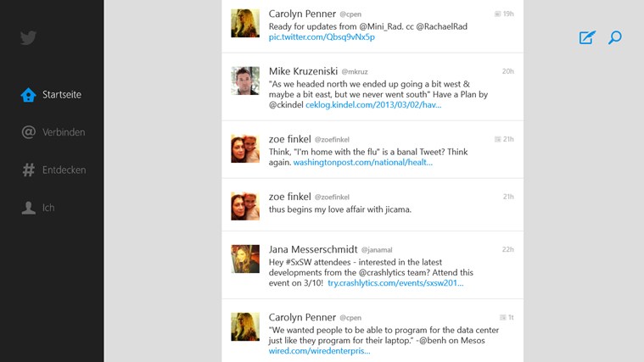Click Mike Kruzeniski's avatar photo
Screen dimensions: 644x362
(245, 81)
